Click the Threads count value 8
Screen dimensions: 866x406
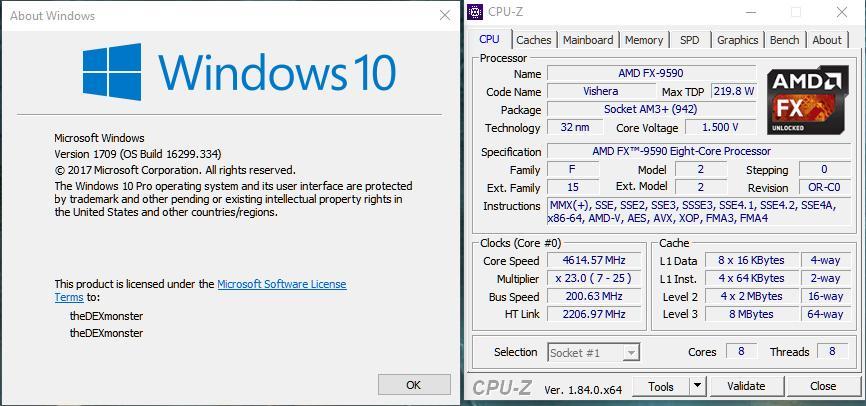[833, 351]
